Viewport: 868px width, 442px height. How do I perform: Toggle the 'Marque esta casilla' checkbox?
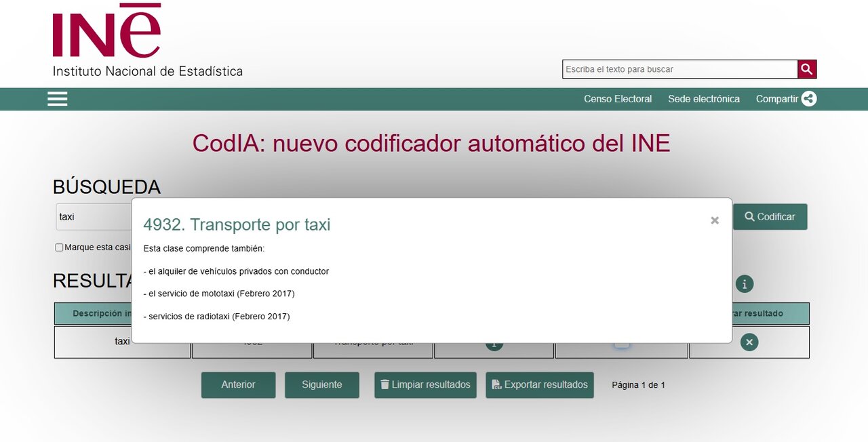click(59, 247)
